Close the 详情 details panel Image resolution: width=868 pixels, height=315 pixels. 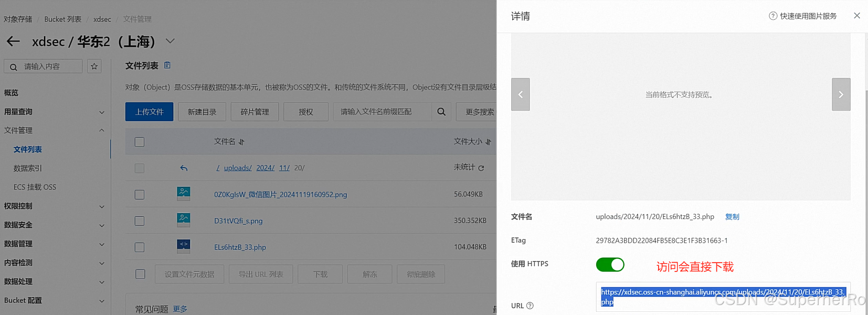click(x=857, y=16)
